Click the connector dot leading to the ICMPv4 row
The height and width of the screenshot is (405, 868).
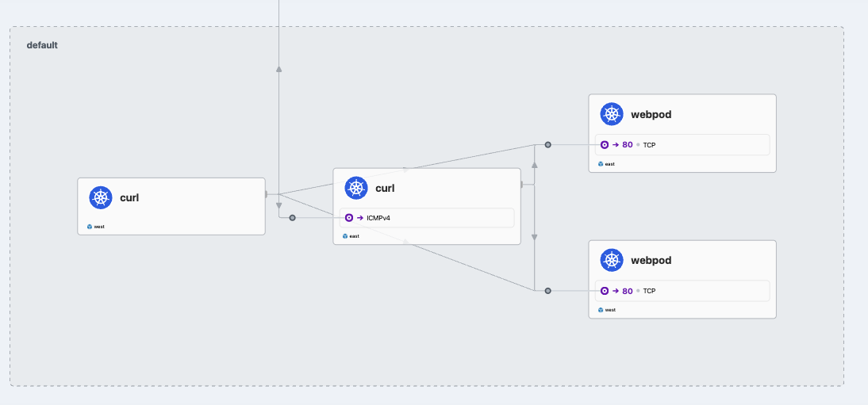coord(292,218)
